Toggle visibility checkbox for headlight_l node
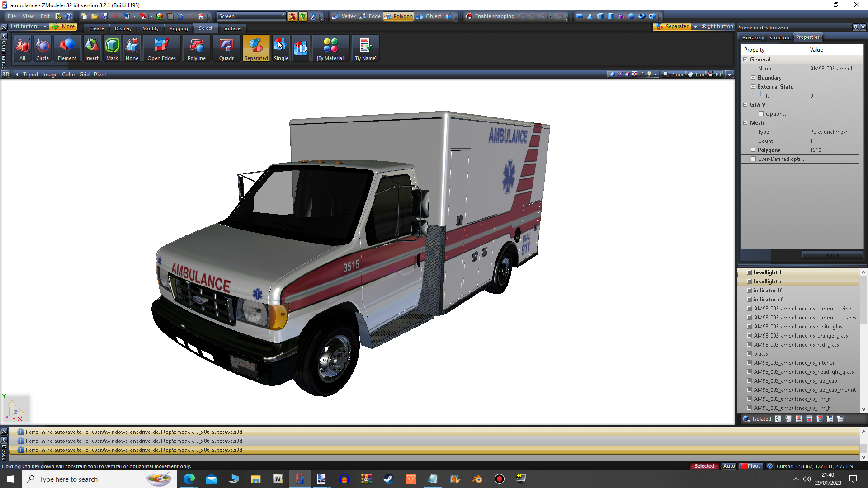 tap(749, 272)
